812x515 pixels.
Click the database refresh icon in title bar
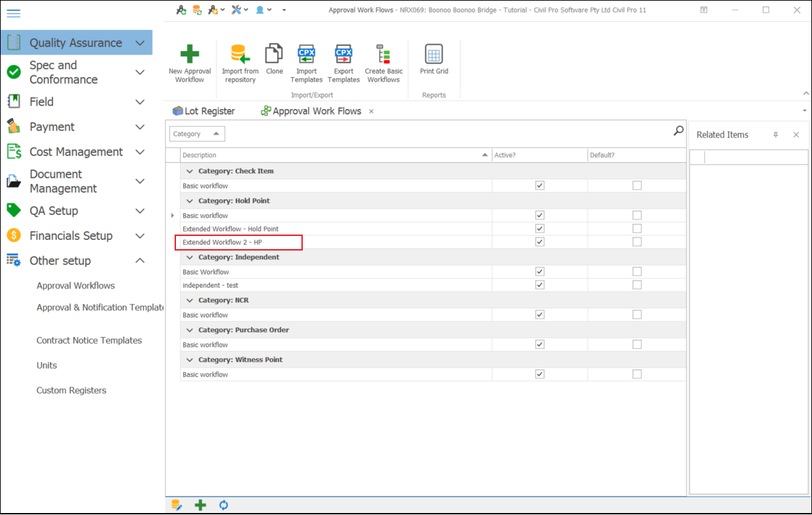coord(197,10)
